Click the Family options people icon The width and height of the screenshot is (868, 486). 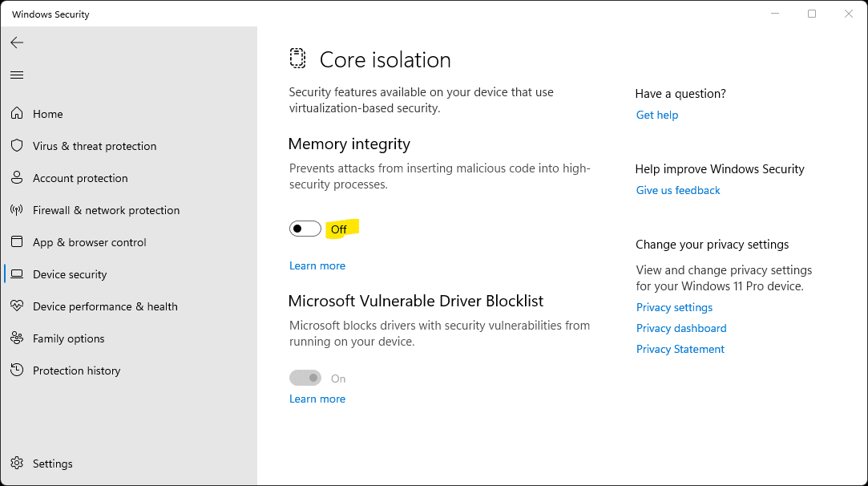[x=16, y=338]
